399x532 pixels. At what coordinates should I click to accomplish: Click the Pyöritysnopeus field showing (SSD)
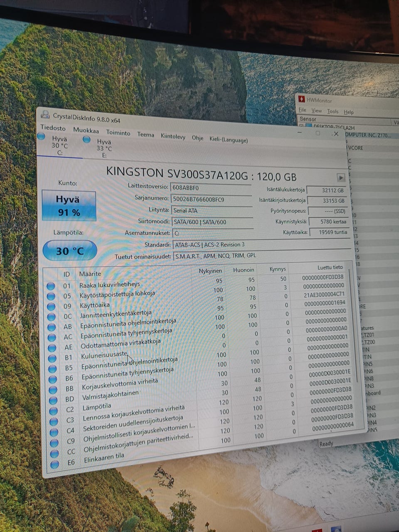point(328,211)
